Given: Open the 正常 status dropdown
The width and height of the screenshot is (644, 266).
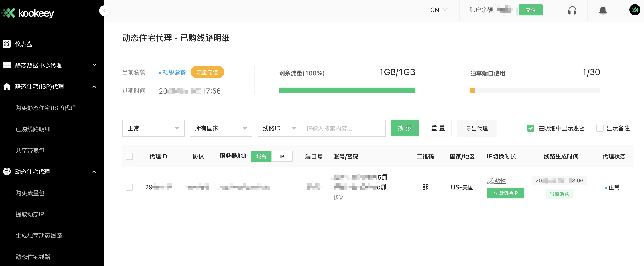Looking at the screenshot, I should tap(153, 128).
